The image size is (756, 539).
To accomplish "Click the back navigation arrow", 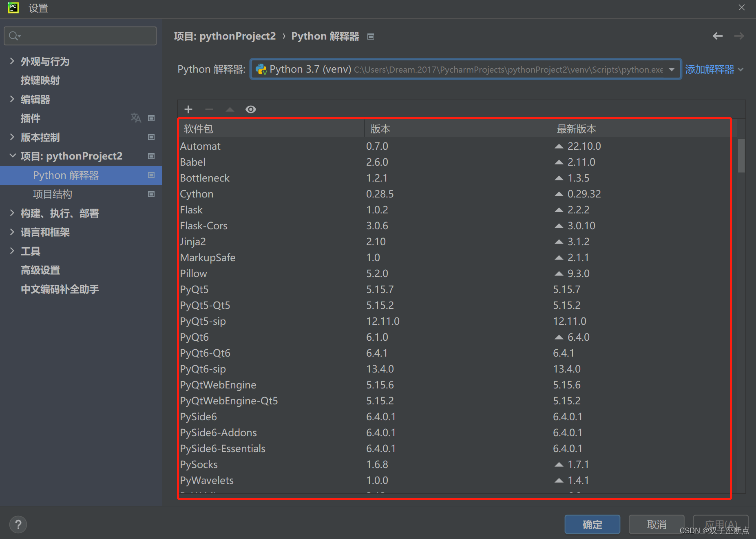I will click(x=718, y=36).
